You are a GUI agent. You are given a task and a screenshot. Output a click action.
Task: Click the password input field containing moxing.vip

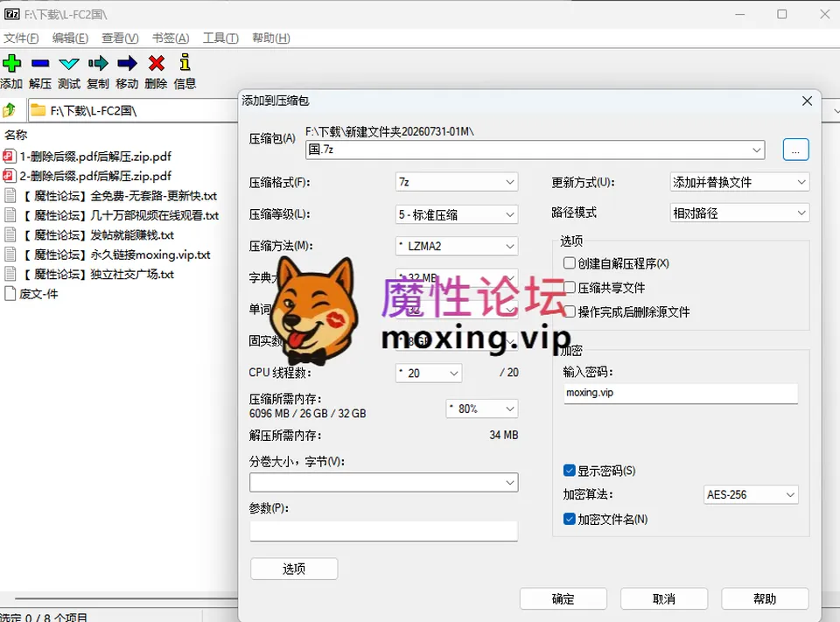coord(681,394)
